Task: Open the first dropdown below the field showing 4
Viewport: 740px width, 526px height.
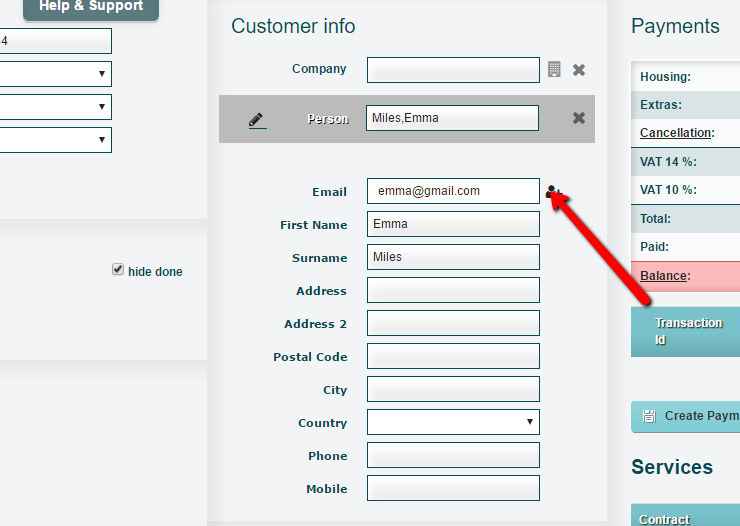Action: (55, 74)
